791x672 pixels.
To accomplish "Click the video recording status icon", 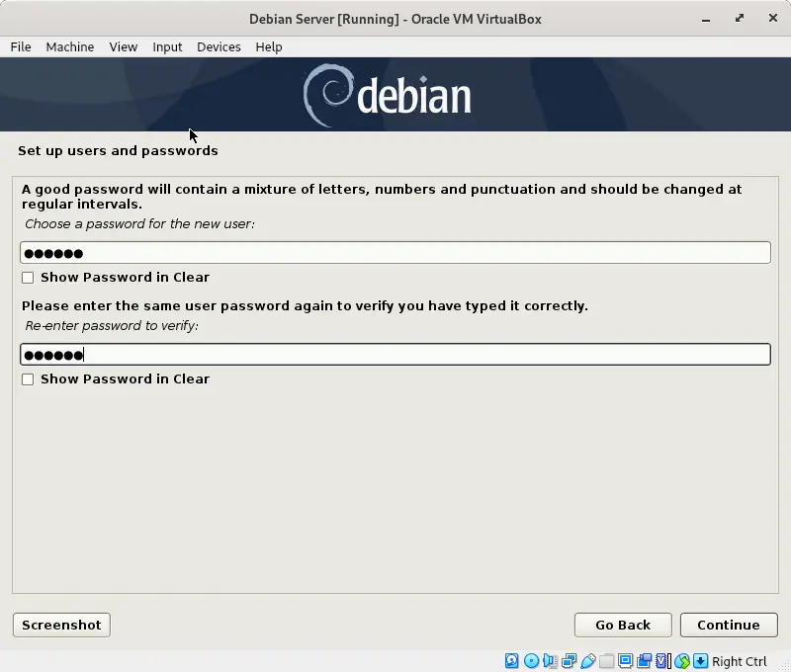I will [x=645, y=661].
